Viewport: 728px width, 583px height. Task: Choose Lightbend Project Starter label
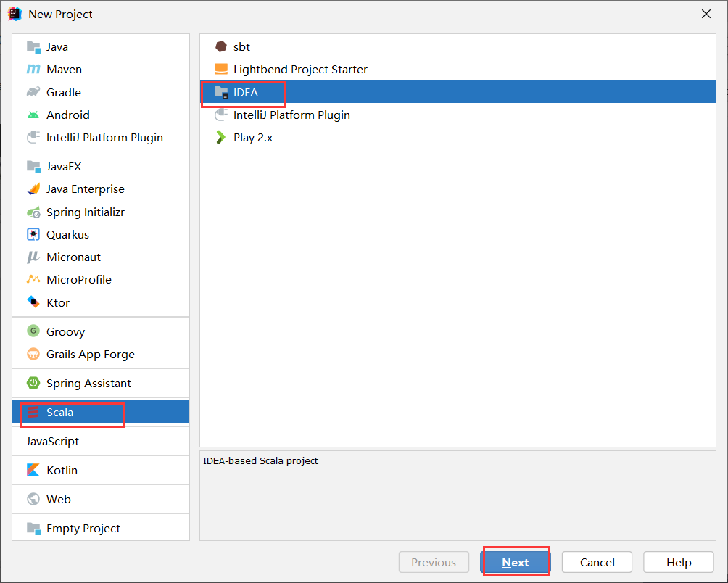pos(300,69)
